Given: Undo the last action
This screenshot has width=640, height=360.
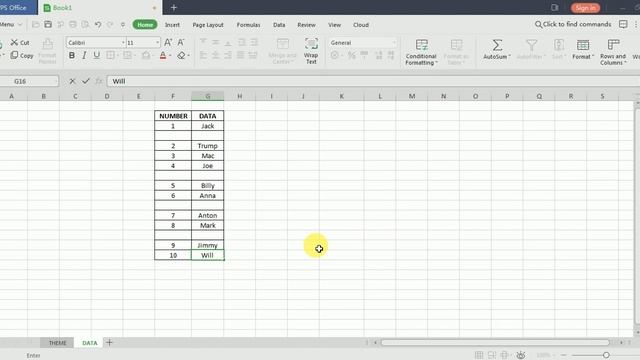Looking at the screenshot, I should [x=98, y=24].
